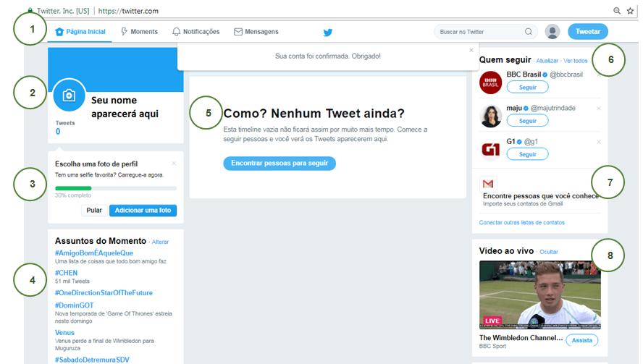The height and width of the screenshot is (364, 643).
Task: Open the Mensagens tab
Action: 256,32
